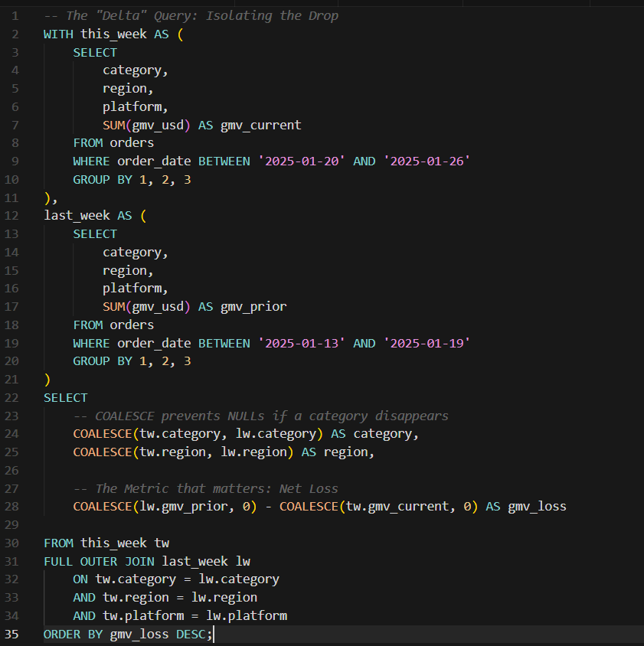Click the date string '2025-01-20' on line 9

[298, 161]
